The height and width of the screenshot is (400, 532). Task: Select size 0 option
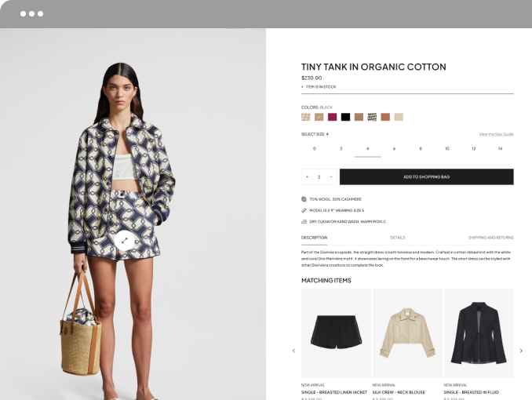(x=315, y=148)
